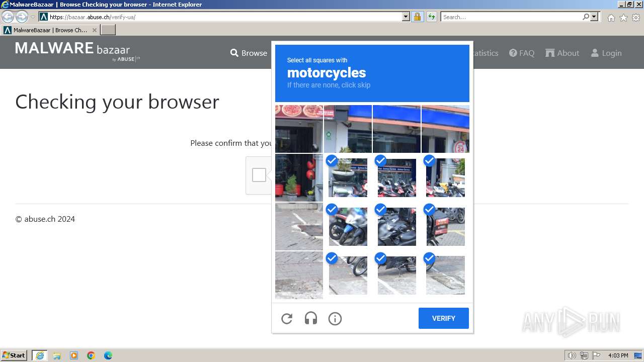Click into the URL address field

click(225, 17)
